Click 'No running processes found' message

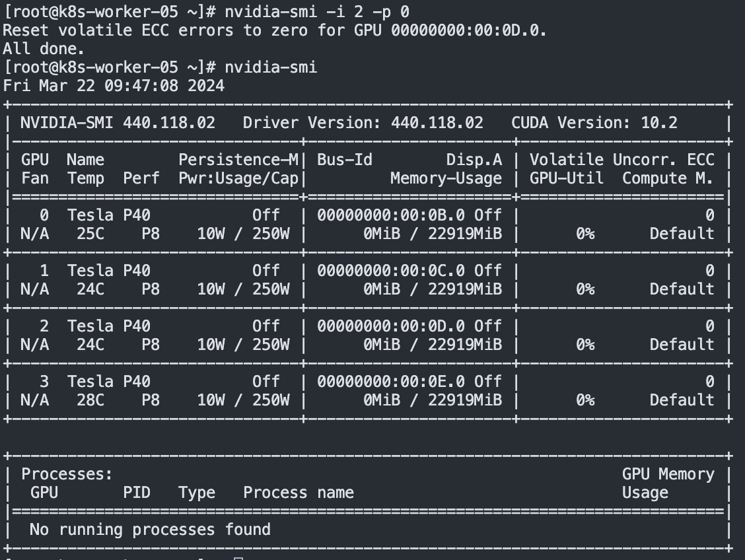(x=150, y=530)
